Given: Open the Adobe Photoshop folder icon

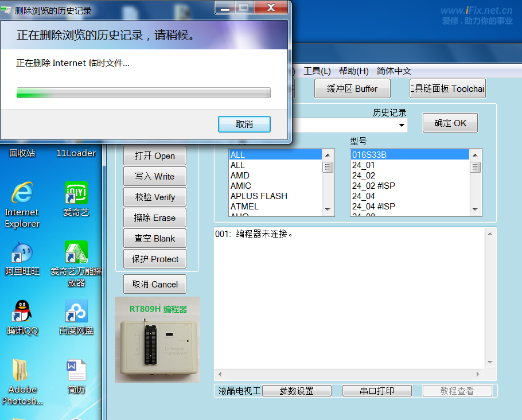Looking at the screenshot, I should [22, 371].
